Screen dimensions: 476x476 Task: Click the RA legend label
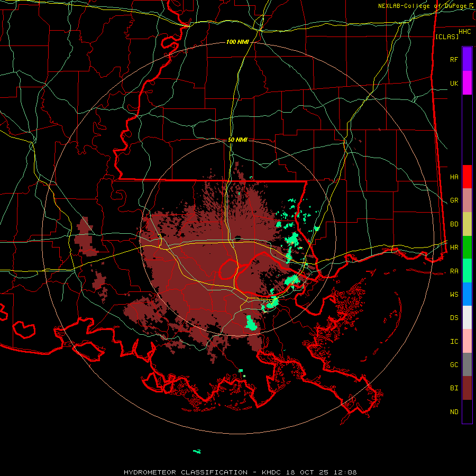tap(454, 271)
